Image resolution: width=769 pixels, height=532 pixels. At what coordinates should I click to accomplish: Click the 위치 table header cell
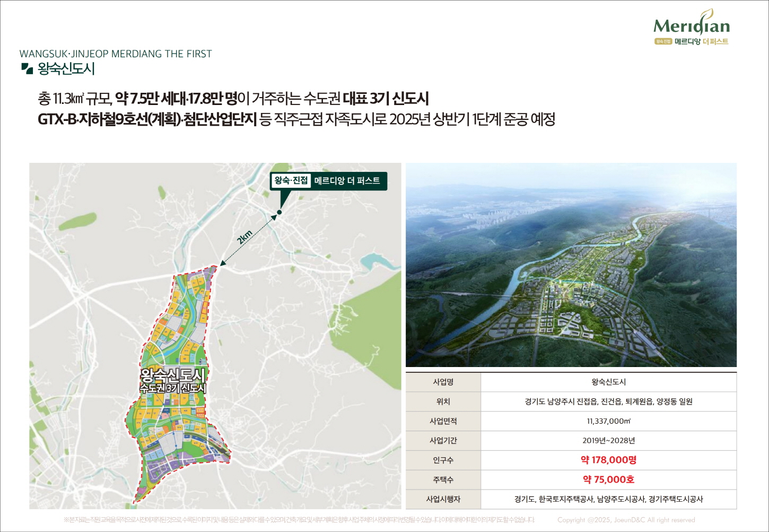point(443,402)
